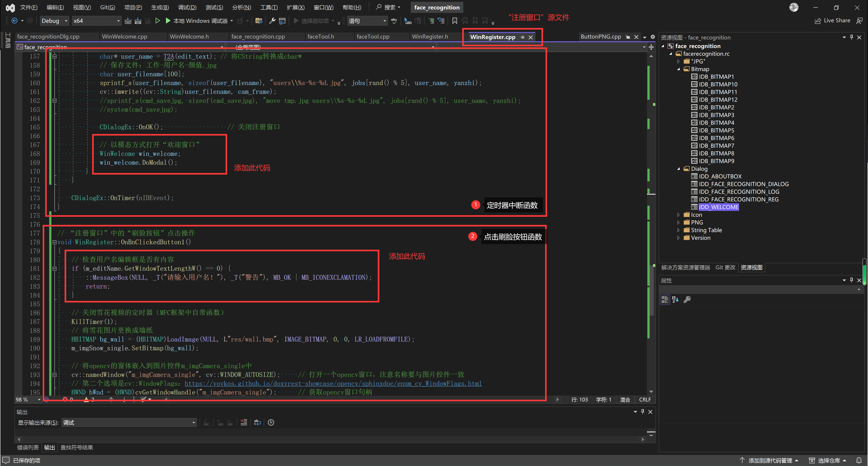
Task: Click the clear all output icon
Action: 244,422
